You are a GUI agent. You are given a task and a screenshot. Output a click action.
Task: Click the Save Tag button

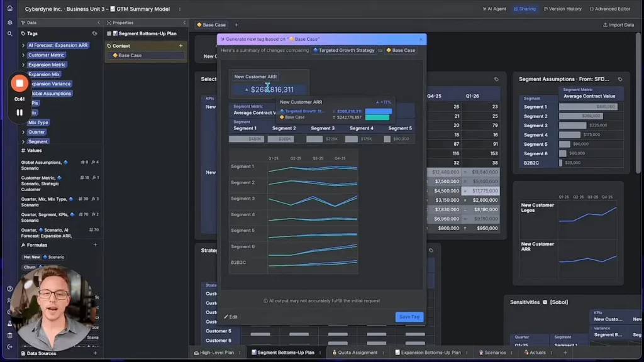pyautogui.click(x=409, y=317)
